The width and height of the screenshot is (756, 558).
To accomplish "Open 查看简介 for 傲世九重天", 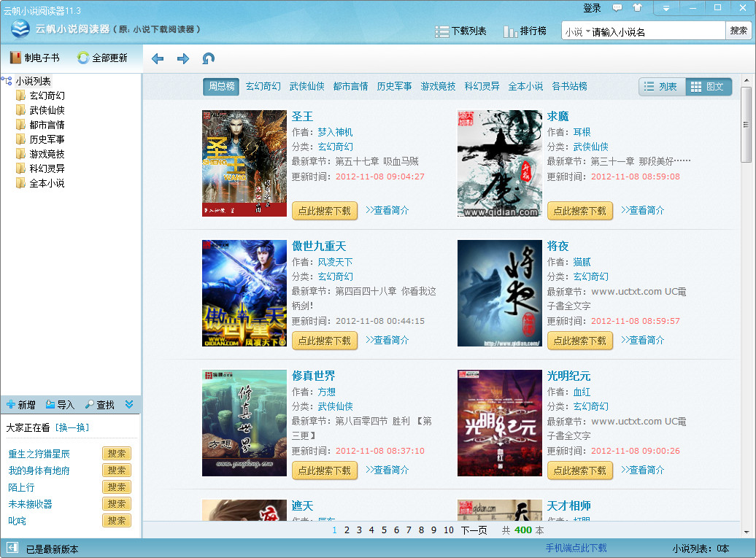I will 387,340.
